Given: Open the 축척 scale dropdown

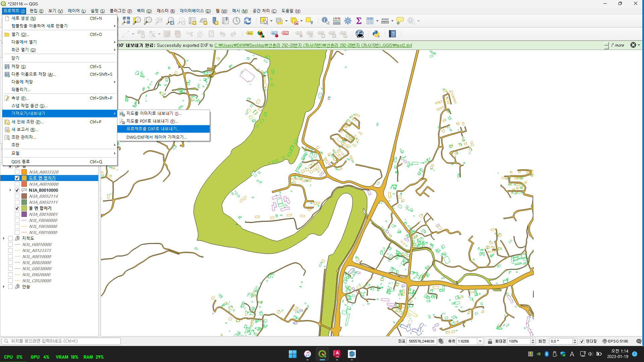Looking at the screenshot, I should click(x=480, y=341).
